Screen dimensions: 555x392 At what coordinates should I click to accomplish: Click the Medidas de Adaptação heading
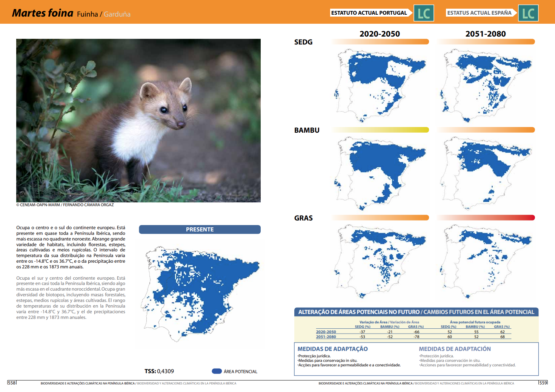click(332, 349)
